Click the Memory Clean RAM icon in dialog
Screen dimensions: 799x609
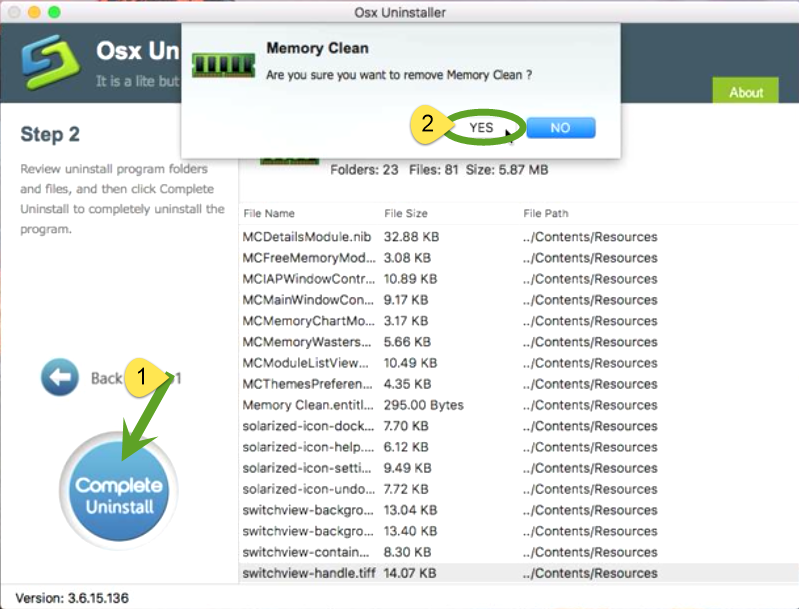223,65
